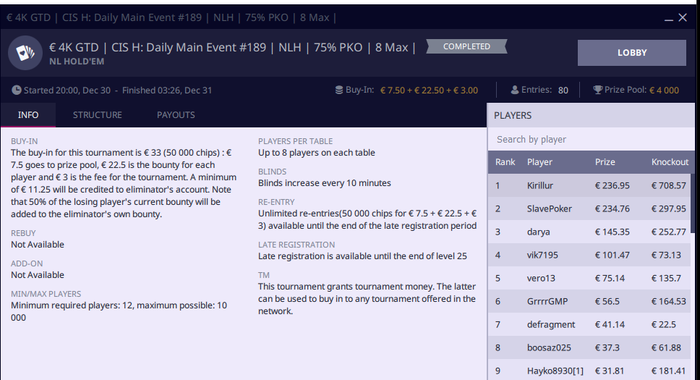
Task: Click vik7195's prize € 101.47
Action: (612, 255)
